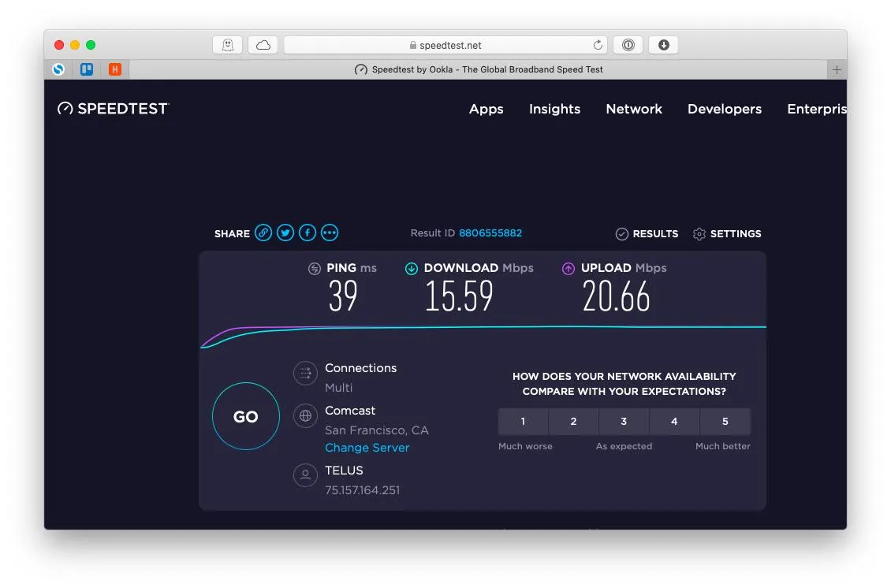Click the Ghostery ghost toolbar icon
The image size is (891, 588).
coord(227,45)
